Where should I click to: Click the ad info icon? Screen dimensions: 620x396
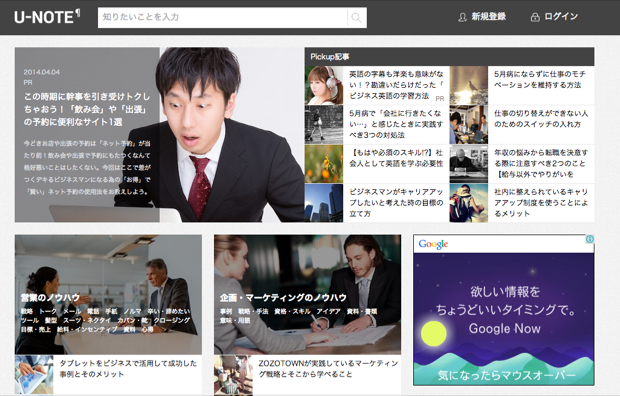click(x=590, y=239)
